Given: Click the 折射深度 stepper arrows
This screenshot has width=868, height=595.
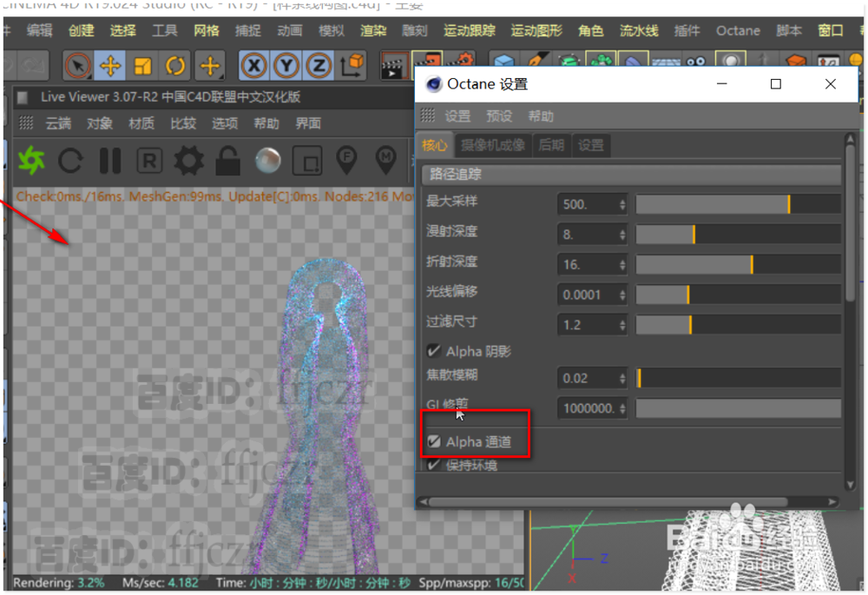Looking at the screenshot, I should [x=622, y=264].
